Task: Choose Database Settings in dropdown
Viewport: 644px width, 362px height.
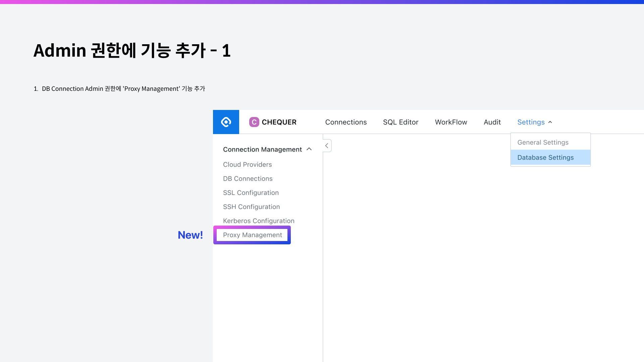Action: pyautogui.click(x=545, y=158)
